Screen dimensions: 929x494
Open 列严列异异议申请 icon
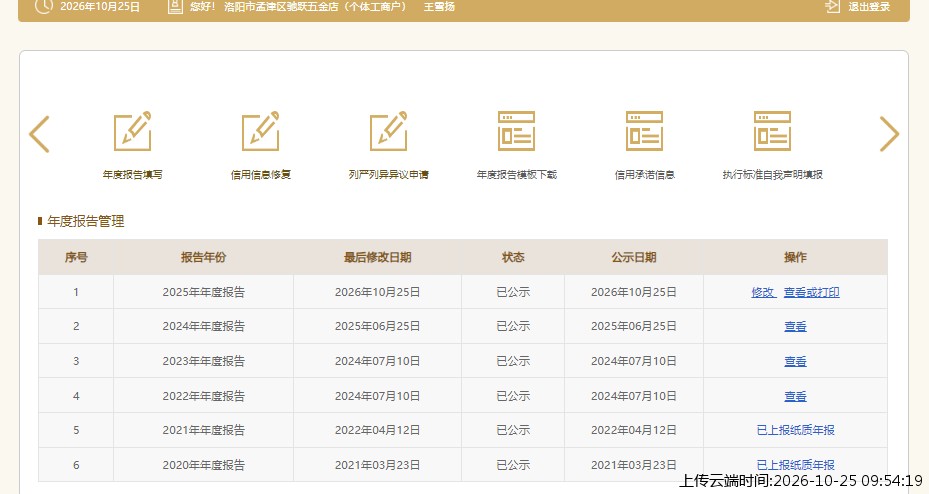[x=389, y=131]
